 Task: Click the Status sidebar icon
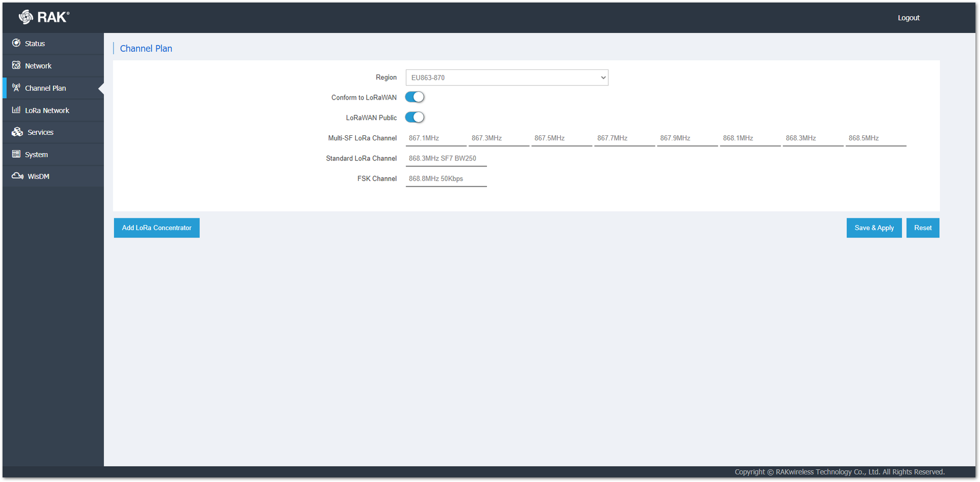click(x=16, y=43)
